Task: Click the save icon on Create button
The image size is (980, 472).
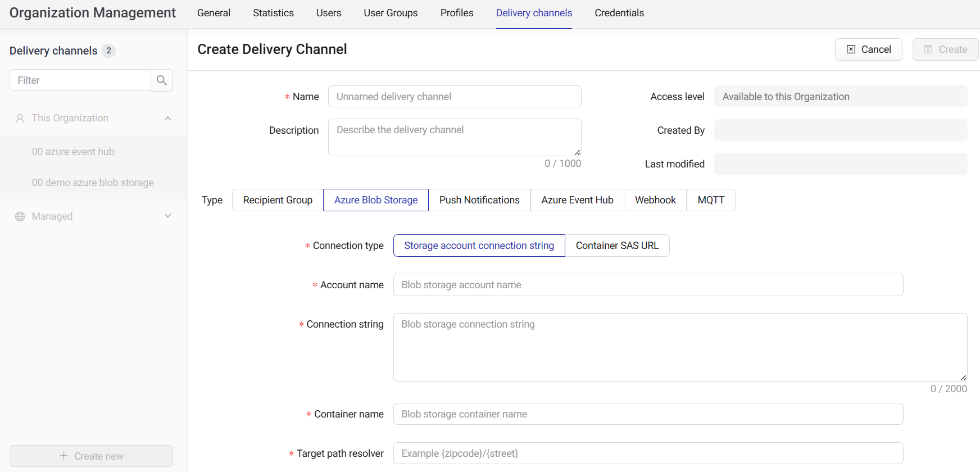Action: [928, 49]
